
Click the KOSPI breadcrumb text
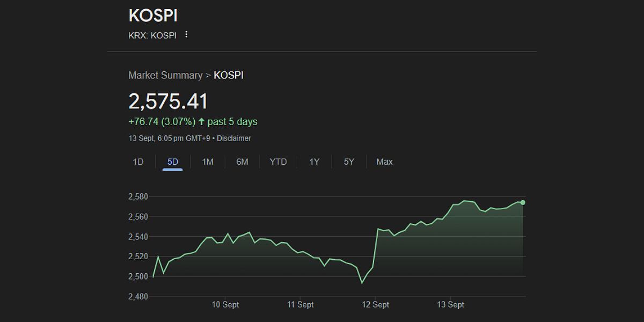[229, 75]
